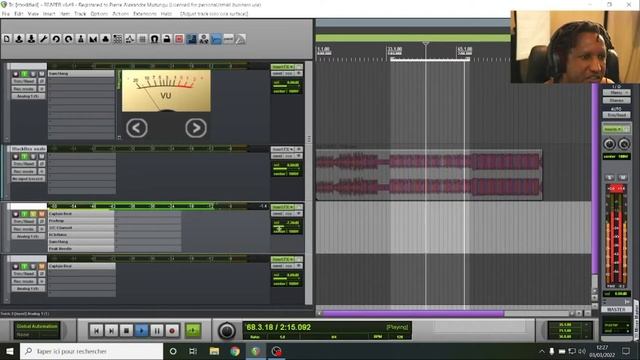The width and height of the screenshot is (640, 360).
Task: Open the first track's Analog 1 input dropdown
Action: point(28,96)
